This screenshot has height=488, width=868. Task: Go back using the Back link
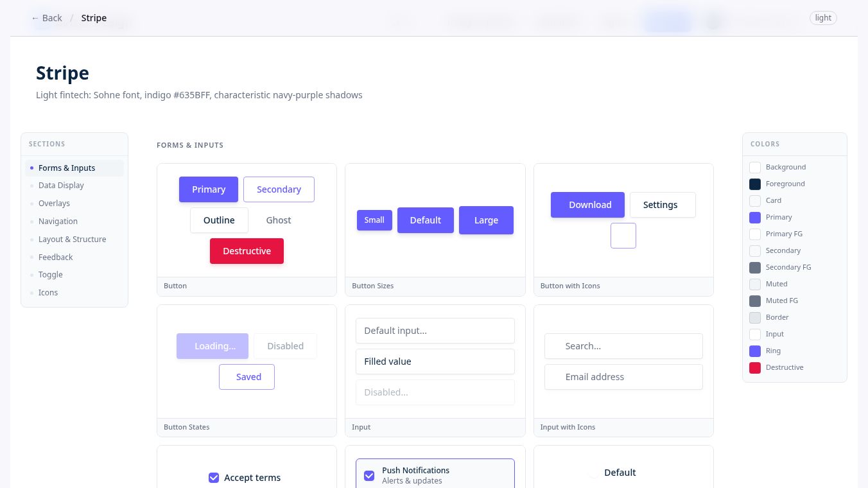coord(47,18)
